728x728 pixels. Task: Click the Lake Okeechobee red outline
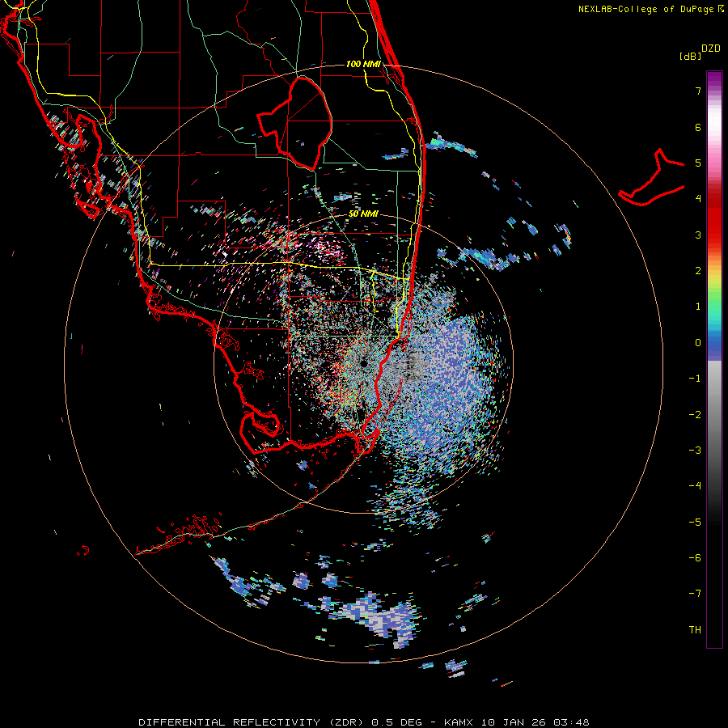(x=295, y=124)
